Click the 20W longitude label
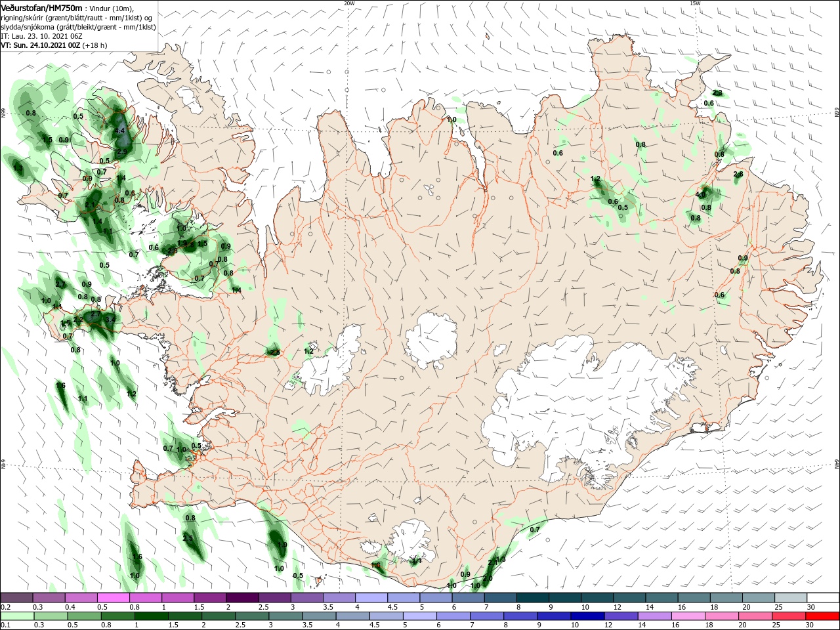 click(x=349, y=3)
